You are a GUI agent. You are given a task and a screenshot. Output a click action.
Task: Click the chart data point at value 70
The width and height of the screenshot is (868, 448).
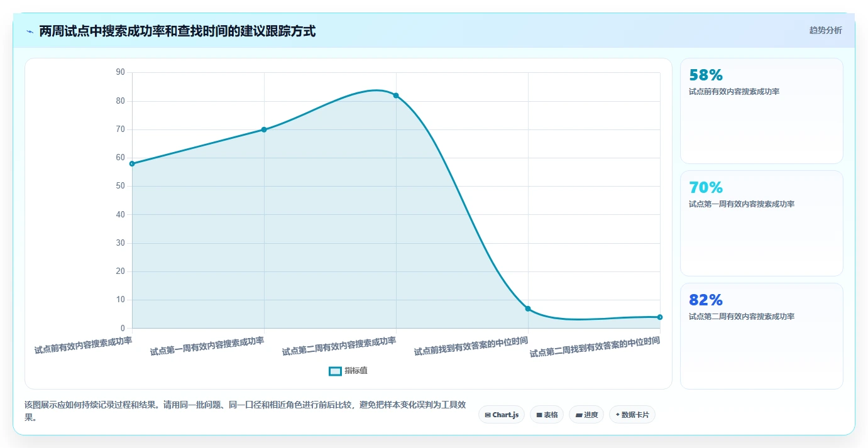click(264, 129)
